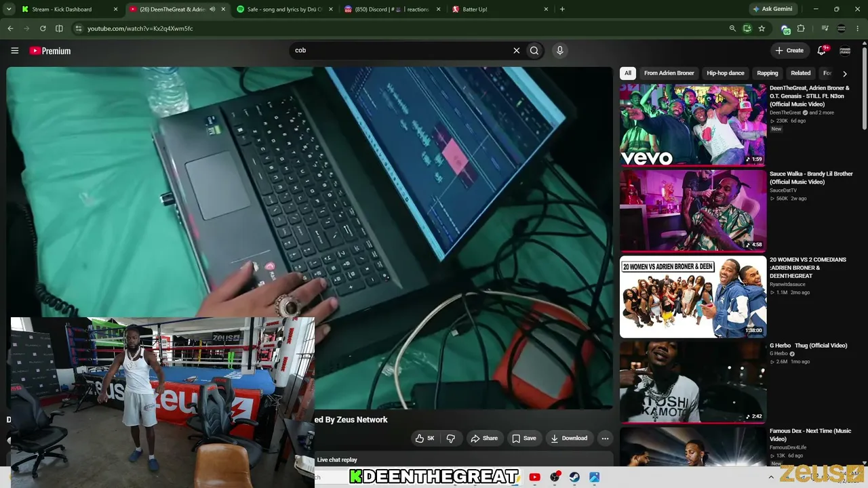Click the Ask Gemini button
Image resolution: width=868 pixels, height=488 pixels.
772,9
